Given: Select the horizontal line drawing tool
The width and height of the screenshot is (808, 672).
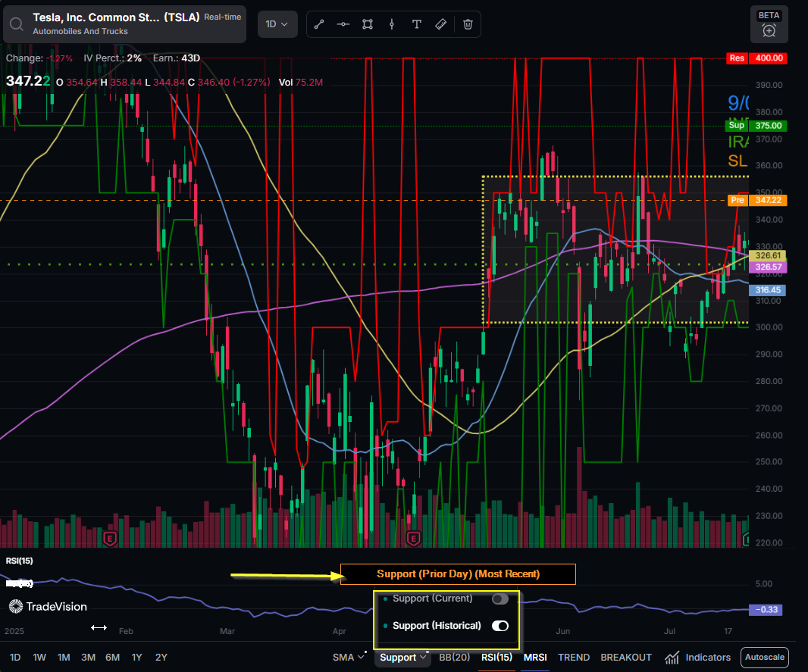Looking at the screenshot, I should point(343,24).
